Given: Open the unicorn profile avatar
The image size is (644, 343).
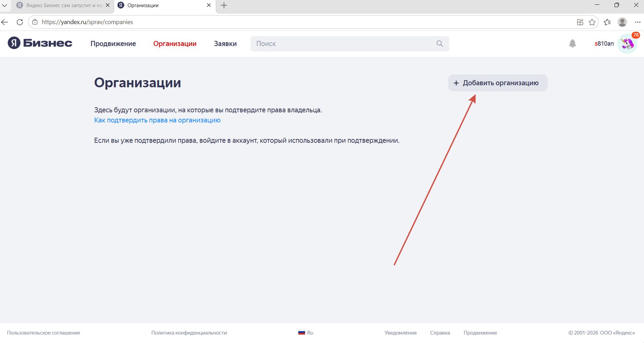Looking at the screenshot, I should (x=627, y=44).
